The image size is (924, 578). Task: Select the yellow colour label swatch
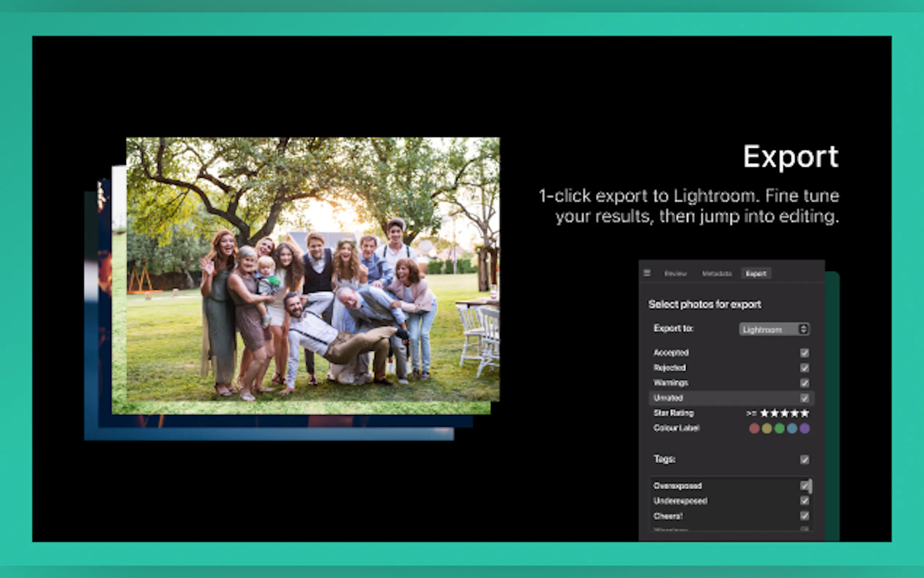click(x=767, y=428)
